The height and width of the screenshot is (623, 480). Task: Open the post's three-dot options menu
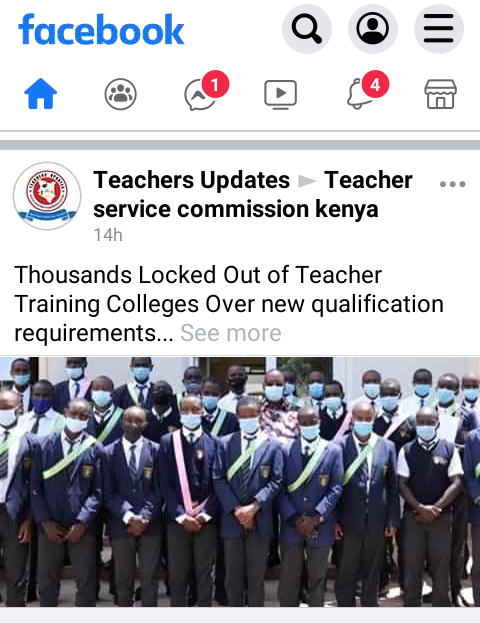click(453, 184)
